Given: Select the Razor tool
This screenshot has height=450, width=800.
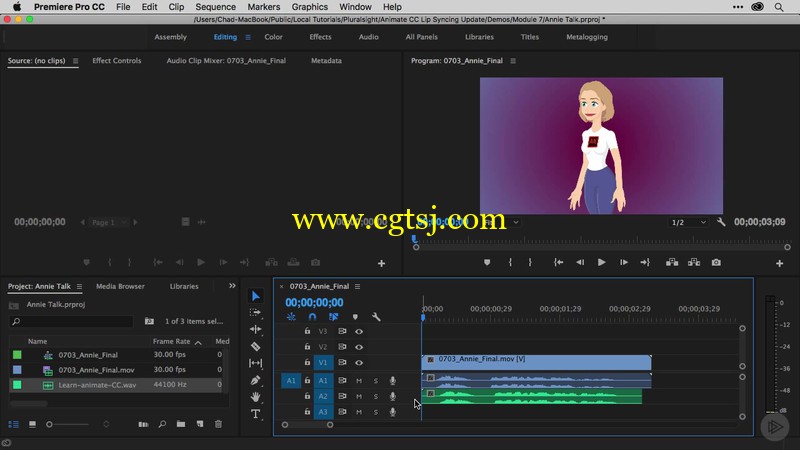Looking at the screenshot, I should click(256, 346).
